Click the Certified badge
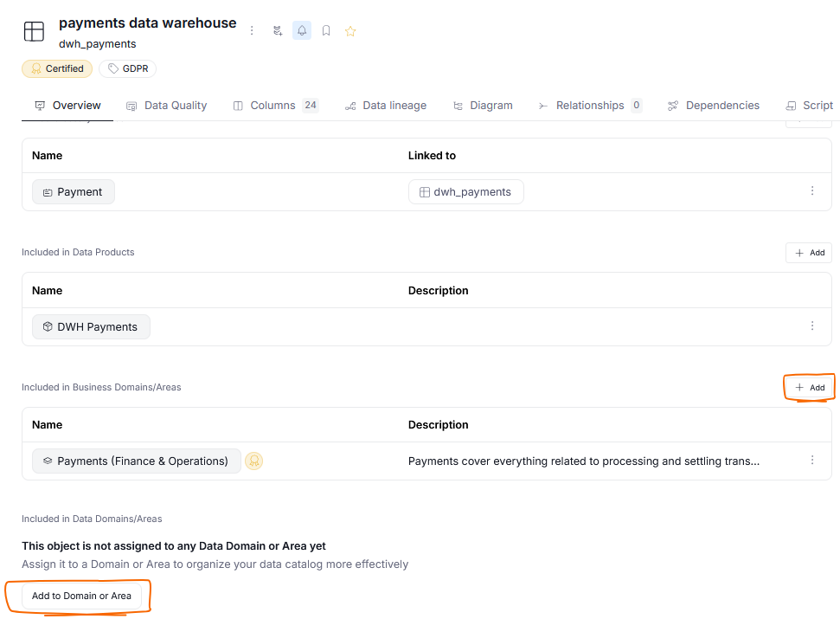840x619 pixels. [57, 68]
